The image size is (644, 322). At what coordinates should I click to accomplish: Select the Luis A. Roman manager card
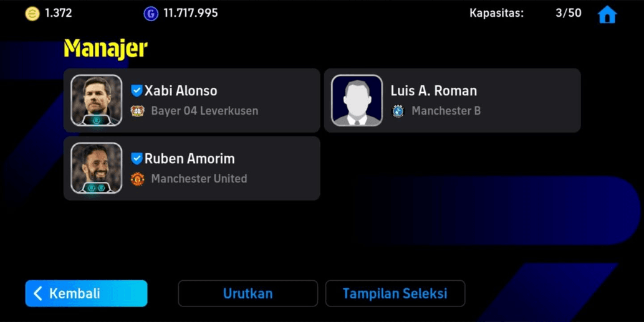pyautogui.click(x=452, y=100)
